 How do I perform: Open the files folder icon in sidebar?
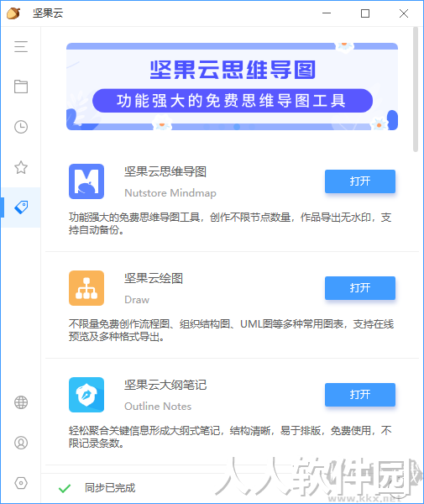click(21, 87)
